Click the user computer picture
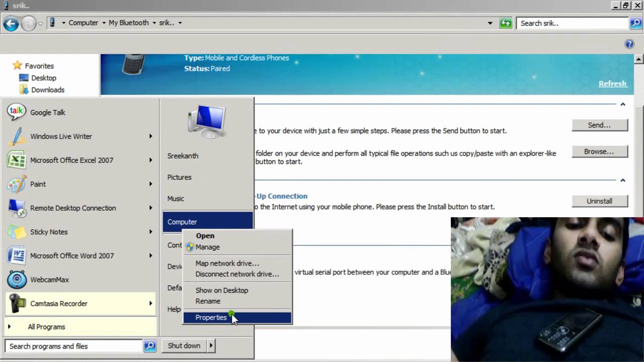The height and width of the screenshot is (362, 644). coord(206,121)
